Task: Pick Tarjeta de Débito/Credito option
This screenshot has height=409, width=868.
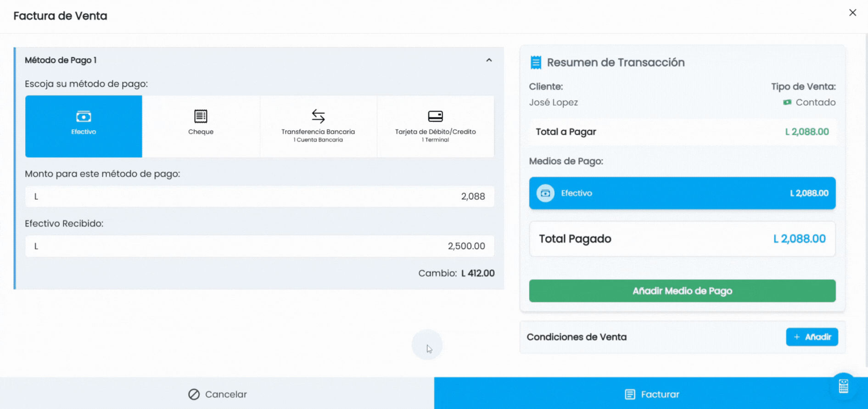Action: 436,126
